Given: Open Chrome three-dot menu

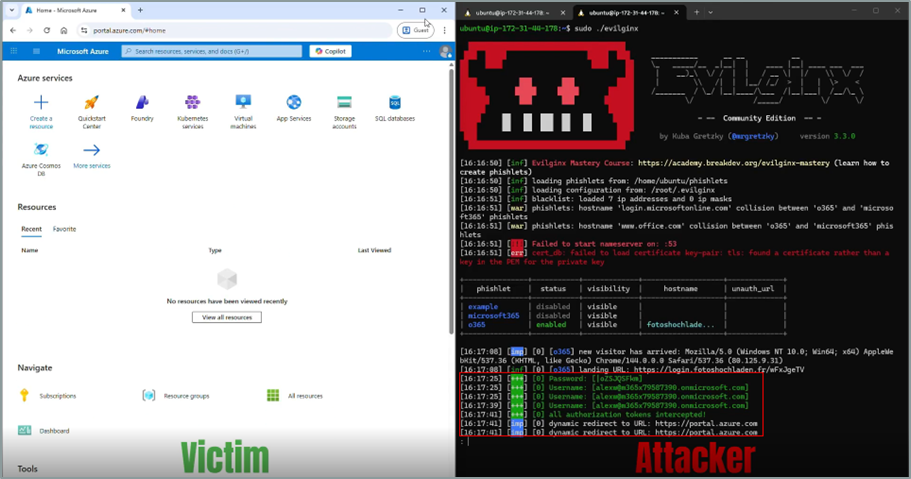Looking at the screenshot, I should (444, 30).
